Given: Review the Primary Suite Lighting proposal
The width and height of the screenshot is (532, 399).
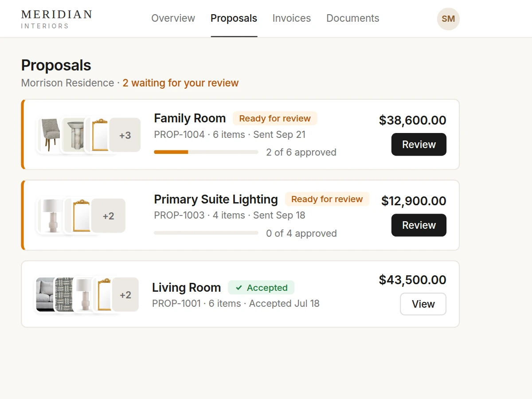Looking at the screenshot, I should click(419, 225).
